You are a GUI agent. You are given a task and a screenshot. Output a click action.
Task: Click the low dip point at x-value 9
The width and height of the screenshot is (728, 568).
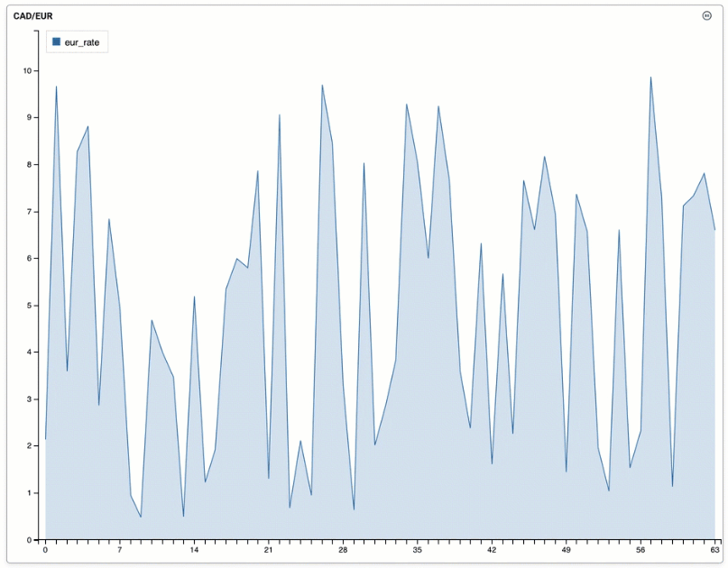pos(141,517)
